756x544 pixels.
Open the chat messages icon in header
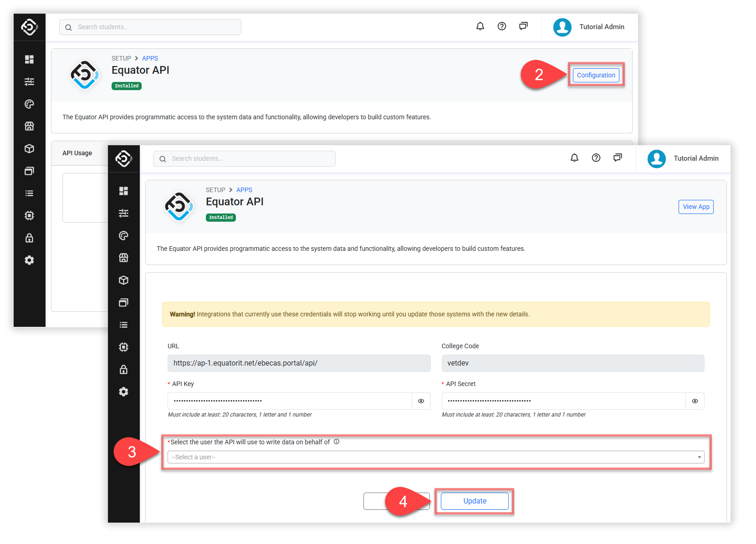coord(618,158)
